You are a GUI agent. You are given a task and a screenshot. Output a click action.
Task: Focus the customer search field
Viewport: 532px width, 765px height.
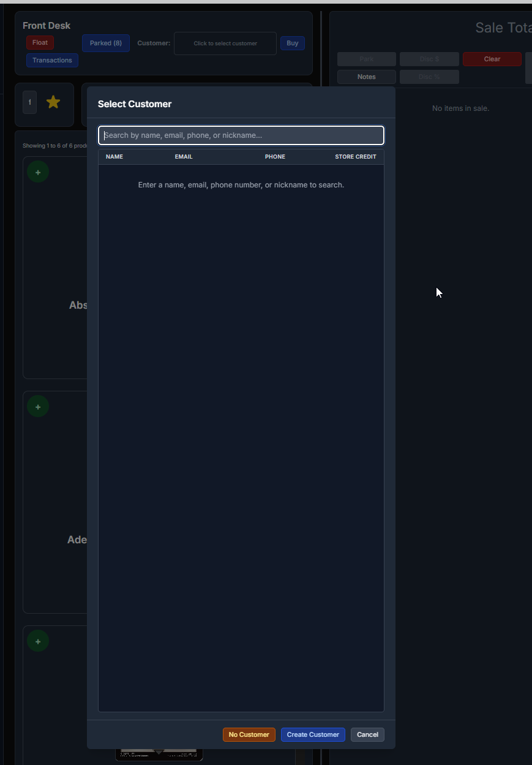[x=241, y=135]
